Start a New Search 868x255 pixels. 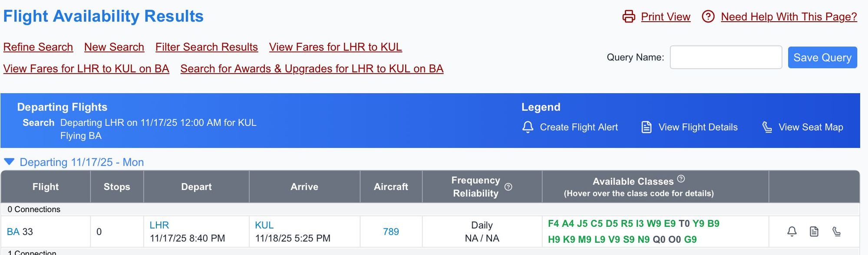pyautogui.click(x=114, y=47)
